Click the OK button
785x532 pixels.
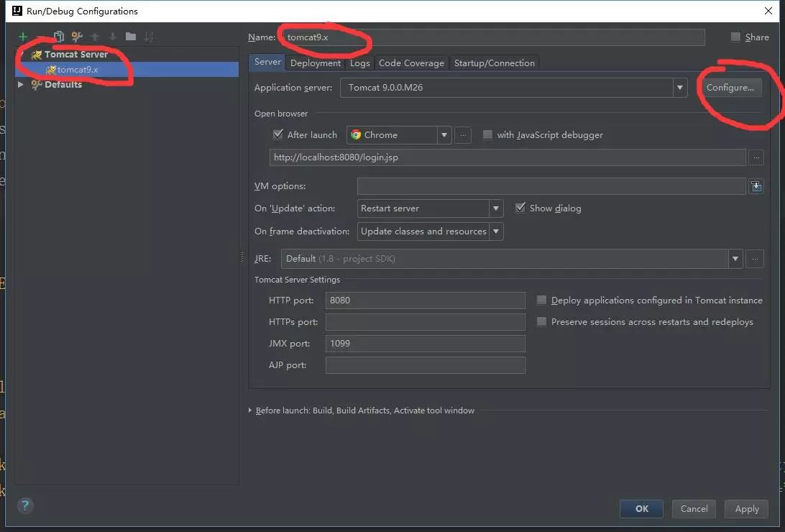(x=642, y=508)
